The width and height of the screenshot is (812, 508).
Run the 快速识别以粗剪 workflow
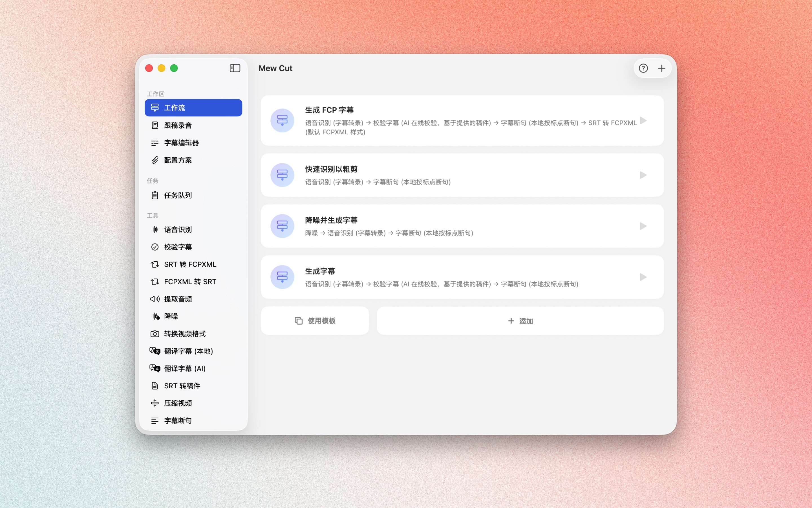pos(643,175)
